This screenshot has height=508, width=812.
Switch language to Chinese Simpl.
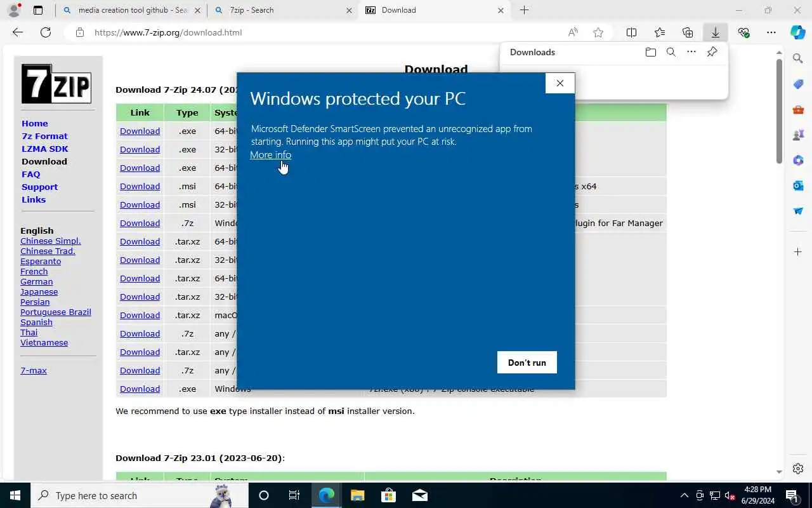(51, 241)
